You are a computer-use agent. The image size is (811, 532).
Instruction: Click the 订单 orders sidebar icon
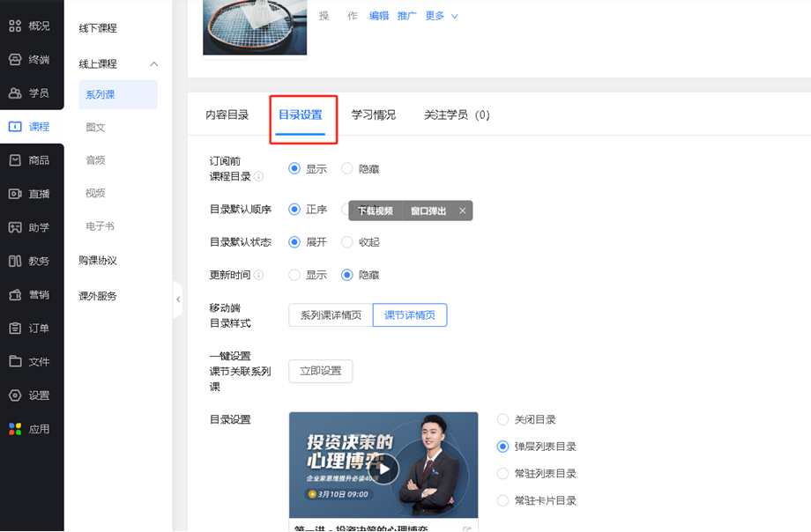(x=15, y=329)
